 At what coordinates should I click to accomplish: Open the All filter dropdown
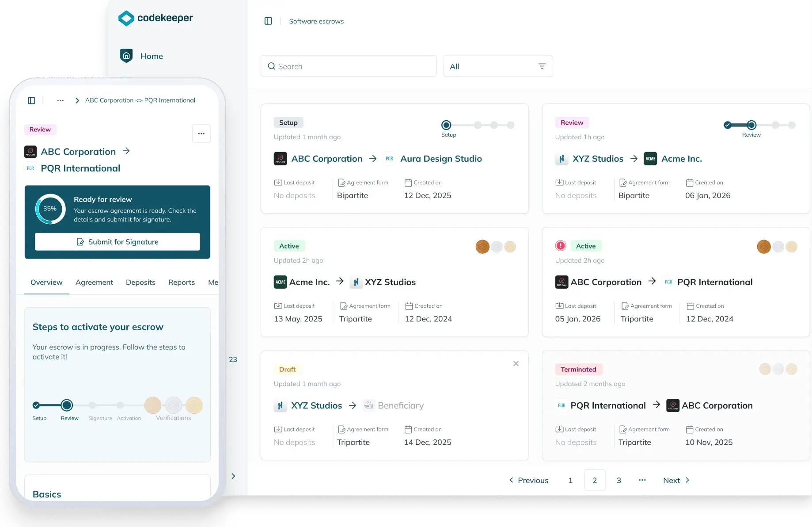497,66
